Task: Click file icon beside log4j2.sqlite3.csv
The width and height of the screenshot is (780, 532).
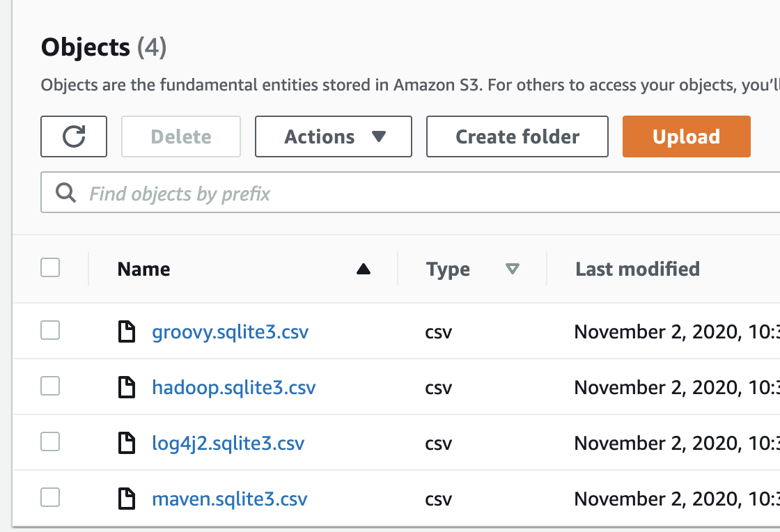Action: (x=126, y=444)
